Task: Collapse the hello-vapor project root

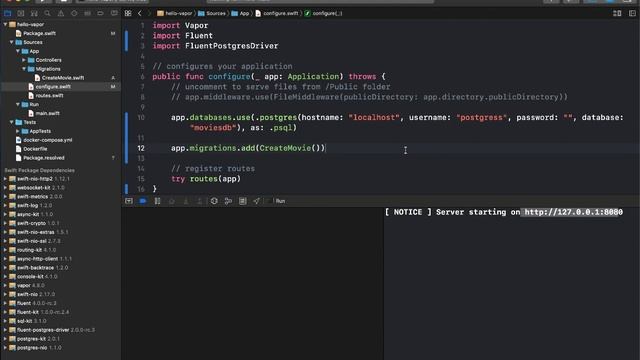Action: (x=5, y=24)
